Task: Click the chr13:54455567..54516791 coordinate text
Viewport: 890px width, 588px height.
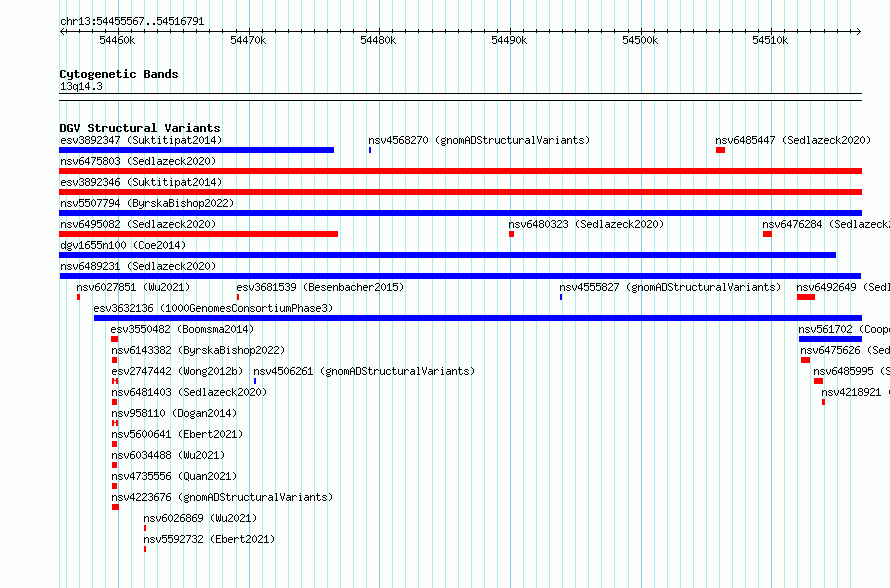Action: (132, 21)
